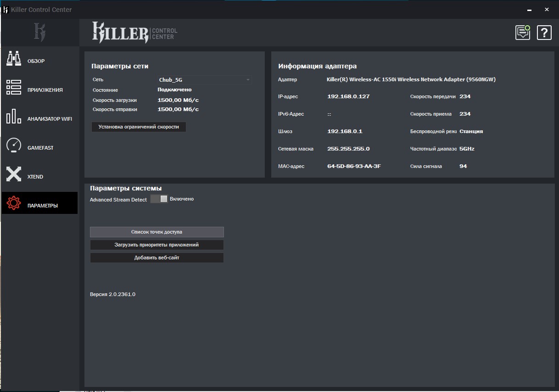Go to the ОБЗОР menu label
Image resolution: width=559 pixels, height=392 pixels.
(x=36, y=61)
